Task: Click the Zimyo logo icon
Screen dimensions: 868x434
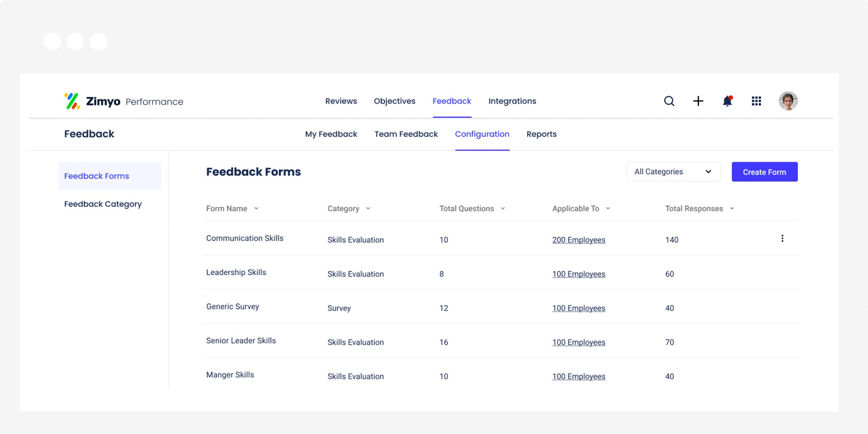Action: tap(72, 101)
